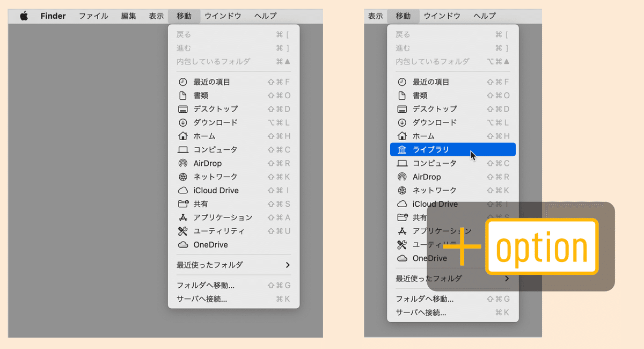Click アプリケーション icon in the left menu
The height and width of the screenshot is (349, 644).
point(182,217)
